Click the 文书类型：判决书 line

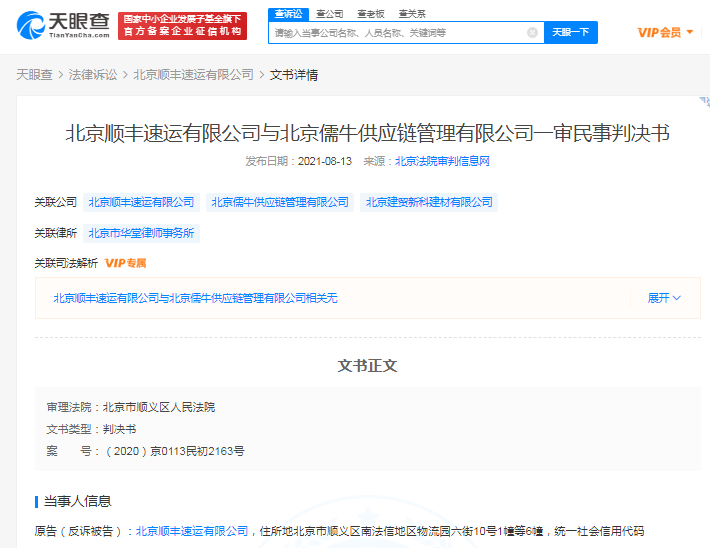pos(91,429)
